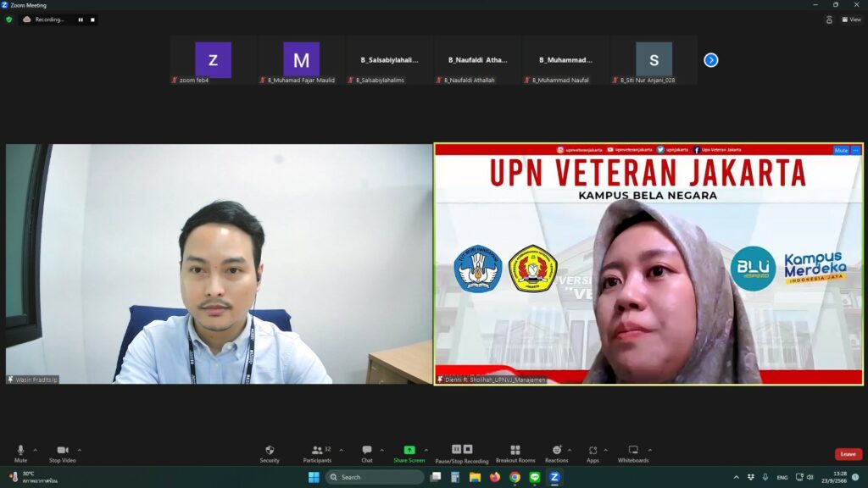
Task: Select B_Siti Nur Anjani_028 thumbnail
Action: point(654,60)
